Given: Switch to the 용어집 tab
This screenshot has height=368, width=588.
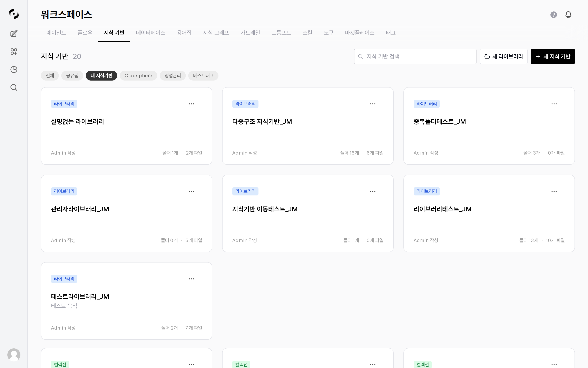Looking at the screenshot, I should (184, 33).
